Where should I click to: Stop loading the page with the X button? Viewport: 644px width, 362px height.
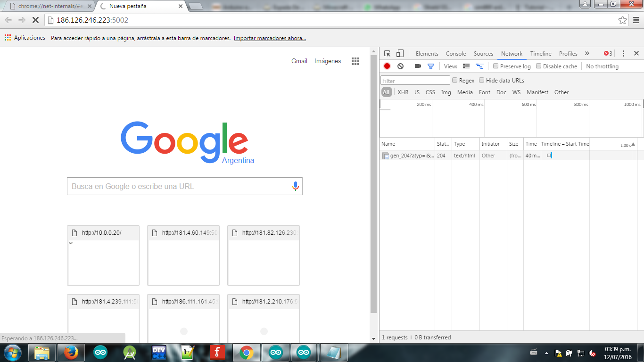[36, 20]
